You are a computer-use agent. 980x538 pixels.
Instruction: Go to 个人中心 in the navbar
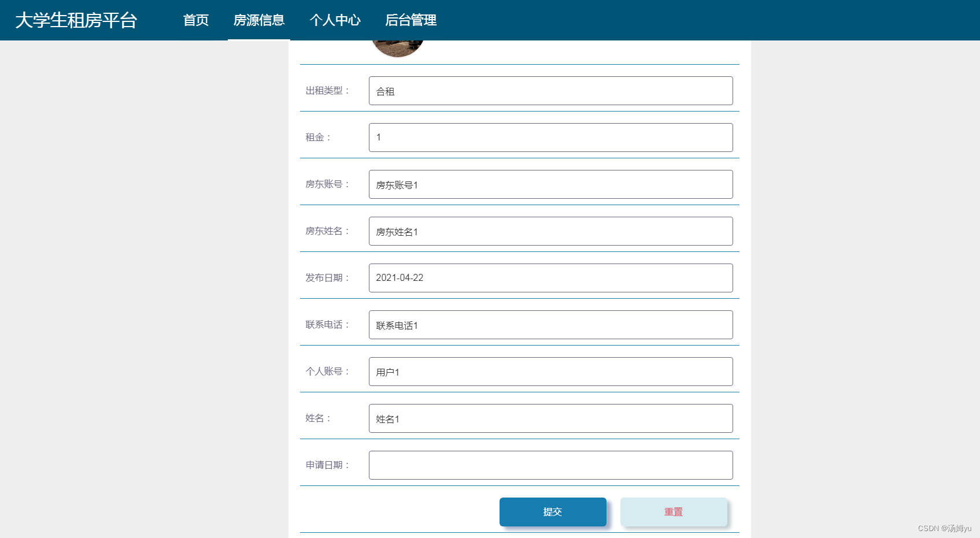click(335, 20)
